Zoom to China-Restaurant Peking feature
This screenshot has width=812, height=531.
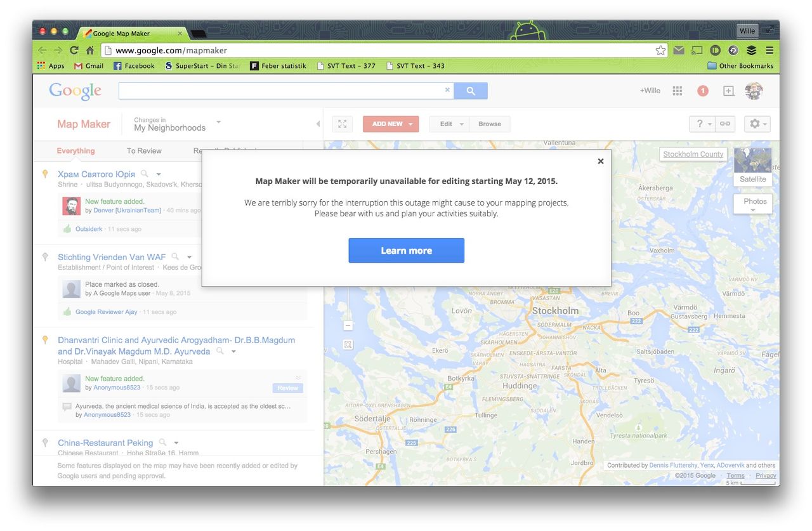(162, 442)
